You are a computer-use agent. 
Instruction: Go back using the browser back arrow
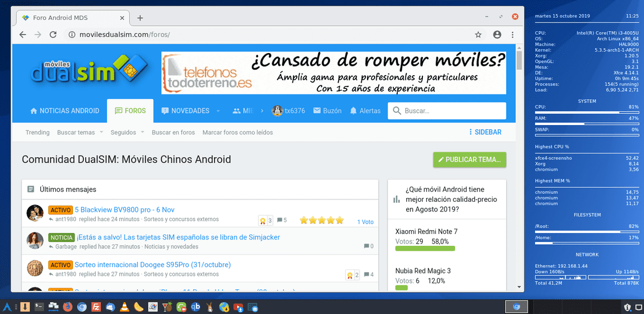[x=23, y=34]
